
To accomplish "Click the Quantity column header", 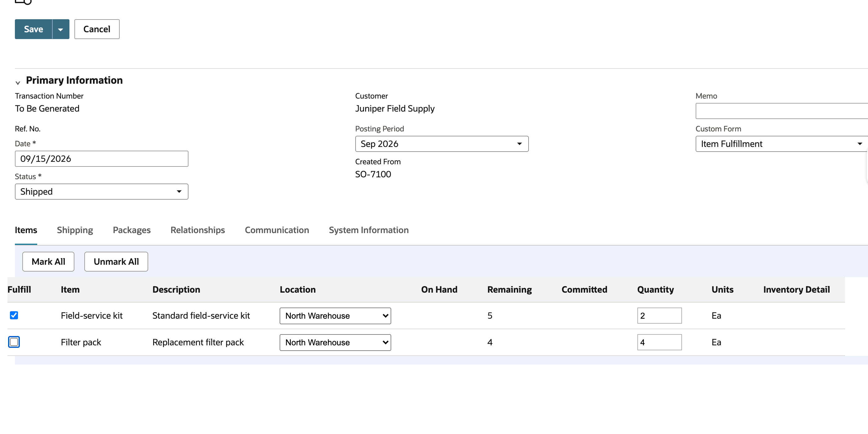I will tap(655, 290).
